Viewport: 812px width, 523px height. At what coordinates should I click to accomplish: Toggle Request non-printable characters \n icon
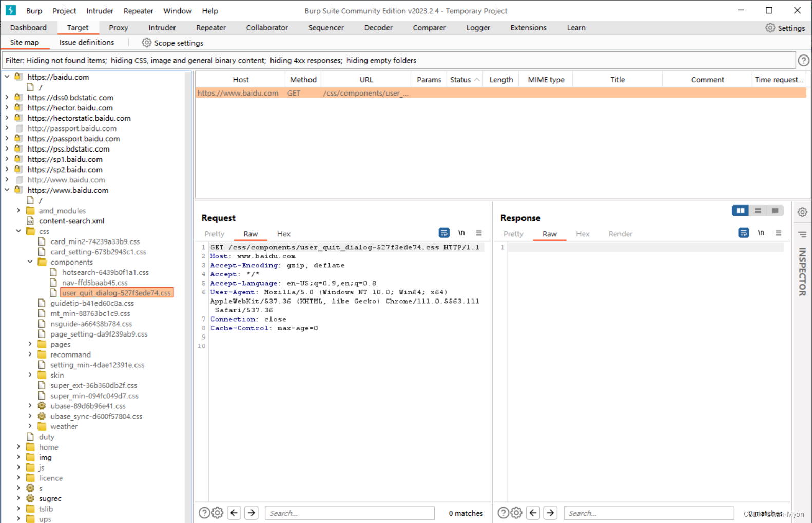pyautogui.click(x=461, y=233)
